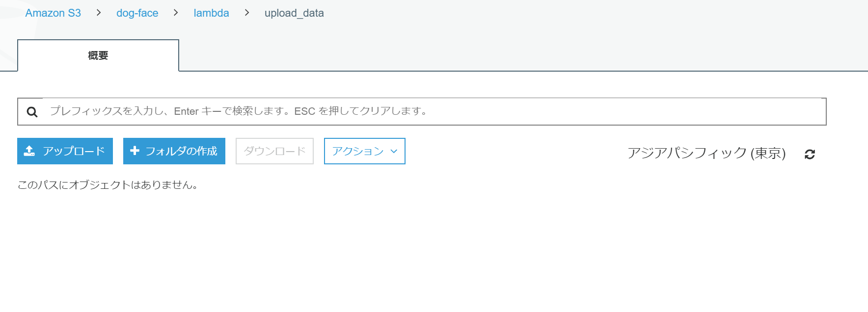
Task: Go to Amazon S3 breadcrumb link
Action: pos(53,13)
